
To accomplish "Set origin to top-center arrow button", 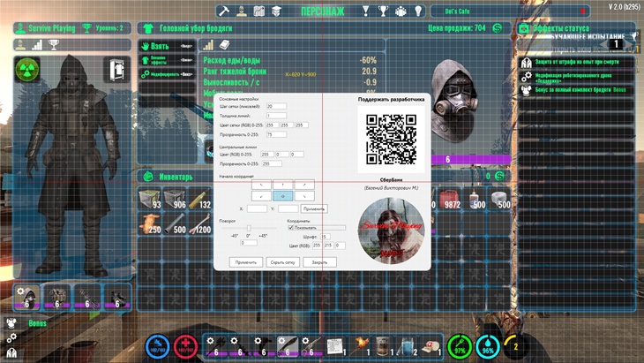I will [x=283, y=185].
